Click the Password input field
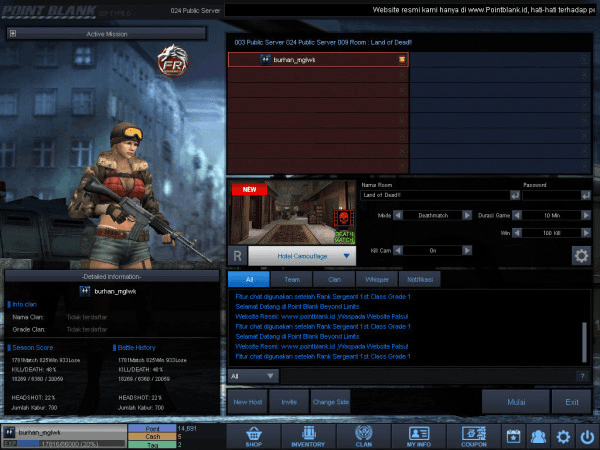 coord(551,195)
